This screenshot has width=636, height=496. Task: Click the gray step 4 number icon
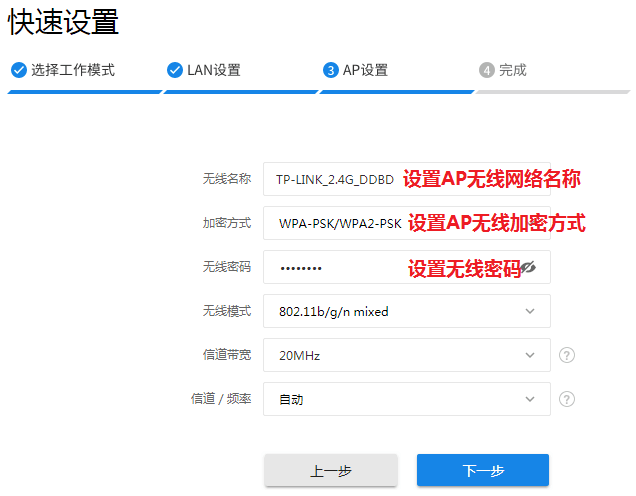point(487,70)
